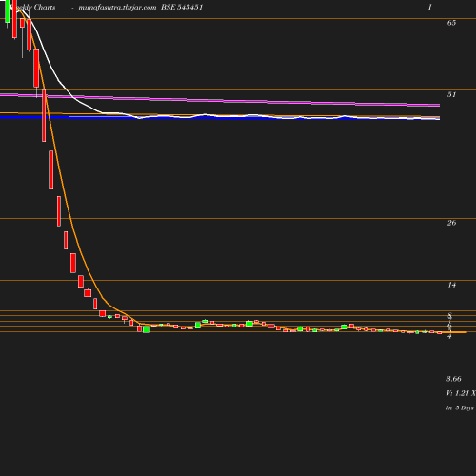476x476 pixels.
Task: Click the price axis label 51
Action: (451, 94)
